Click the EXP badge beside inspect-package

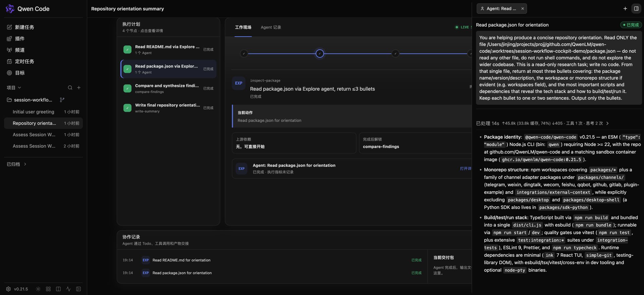tap(239, 83)
